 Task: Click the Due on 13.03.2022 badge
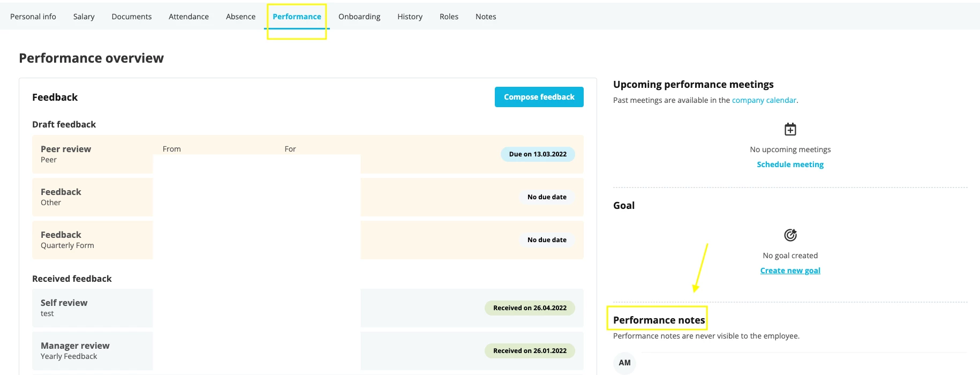[x=538, y=154]
